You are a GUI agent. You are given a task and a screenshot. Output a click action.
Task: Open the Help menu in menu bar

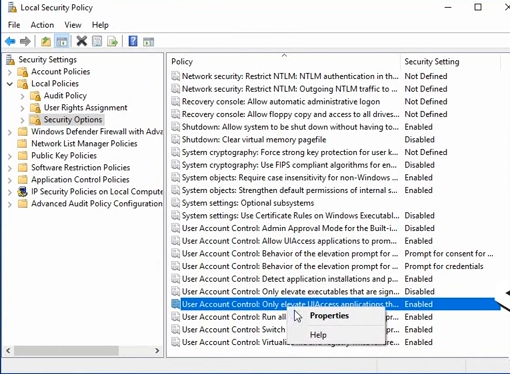pyautogui.click(x=100, y=25)
